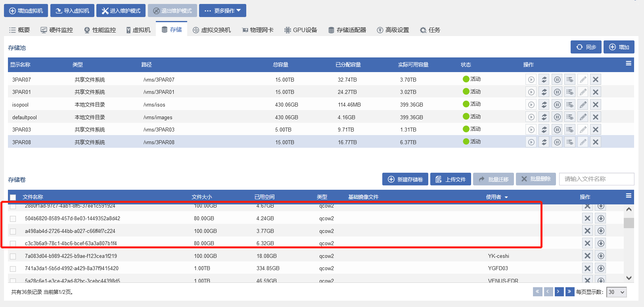Refresh the defaultpool storage pool

pyautogui.click(x=544, y=117)
